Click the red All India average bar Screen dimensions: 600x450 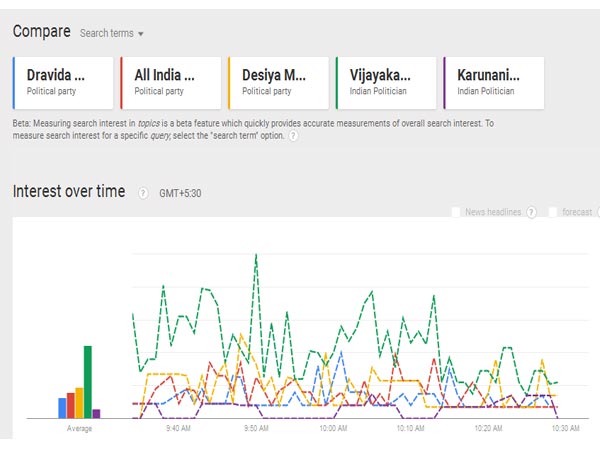click(71, 405)
